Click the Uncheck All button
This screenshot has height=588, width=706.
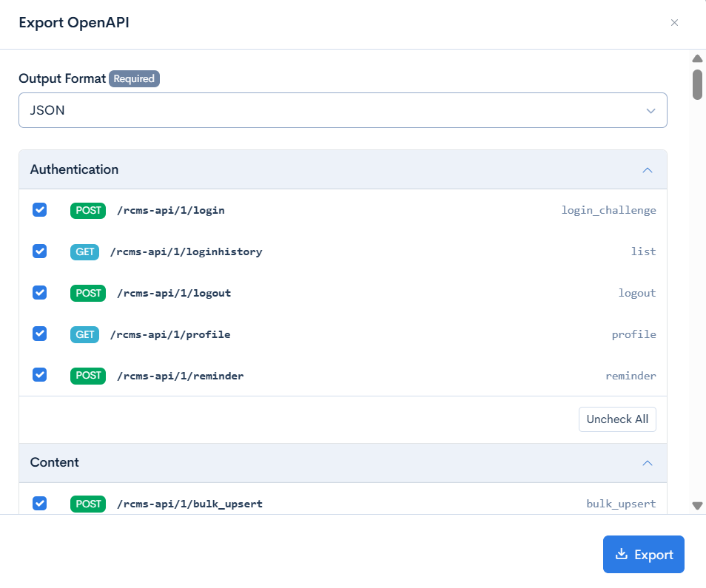coord(617,419)
